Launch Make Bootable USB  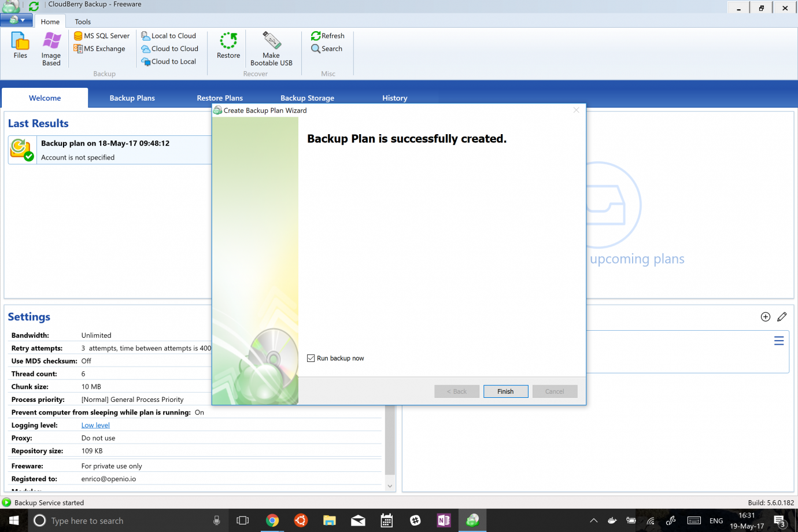tap(271, 49)
